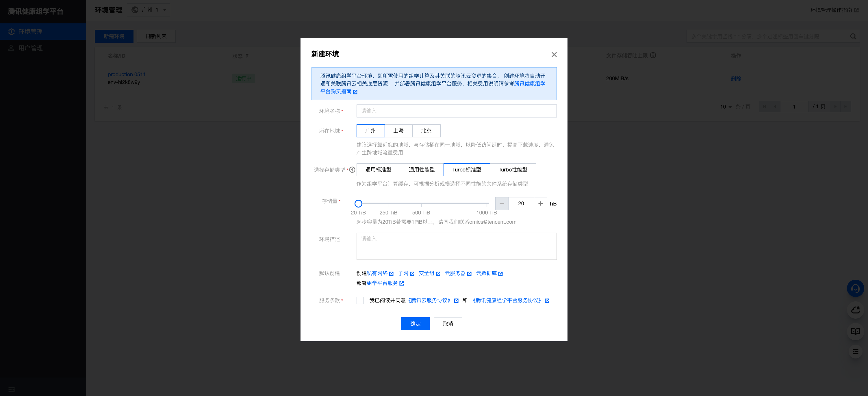The height and width of the screenshot is (396, 868).
Task: Select Turbo性能型 storage type
Action: [x=513, y=170]
